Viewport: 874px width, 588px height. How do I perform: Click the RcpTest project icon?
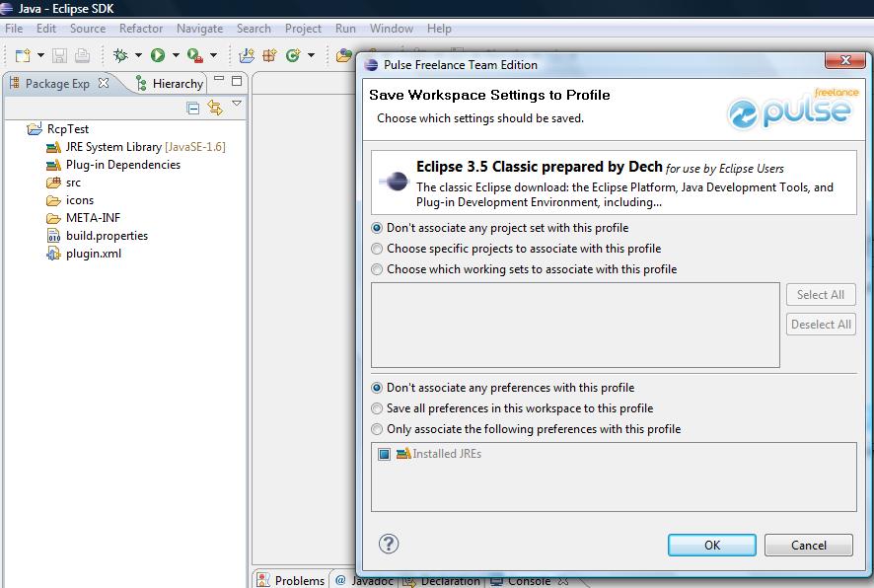coord(35,129)
